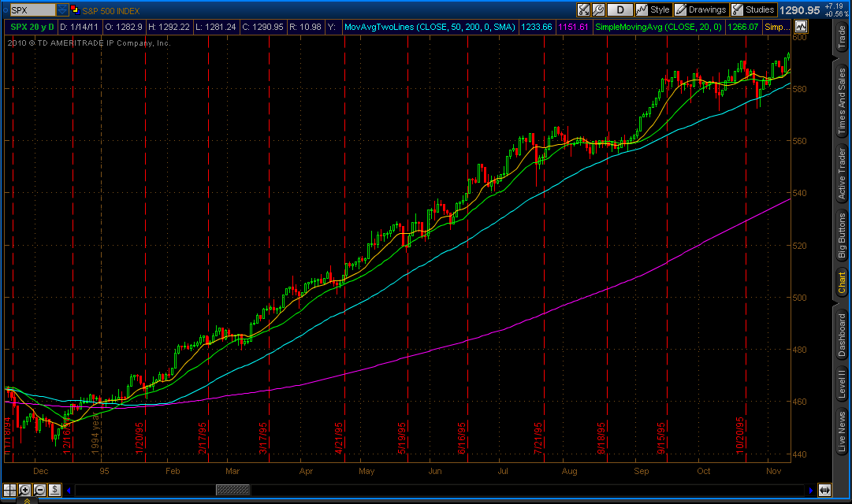852x504 pixels.
Task: Click the 1151.61 magenta moving average value
Action: [573, 27]
